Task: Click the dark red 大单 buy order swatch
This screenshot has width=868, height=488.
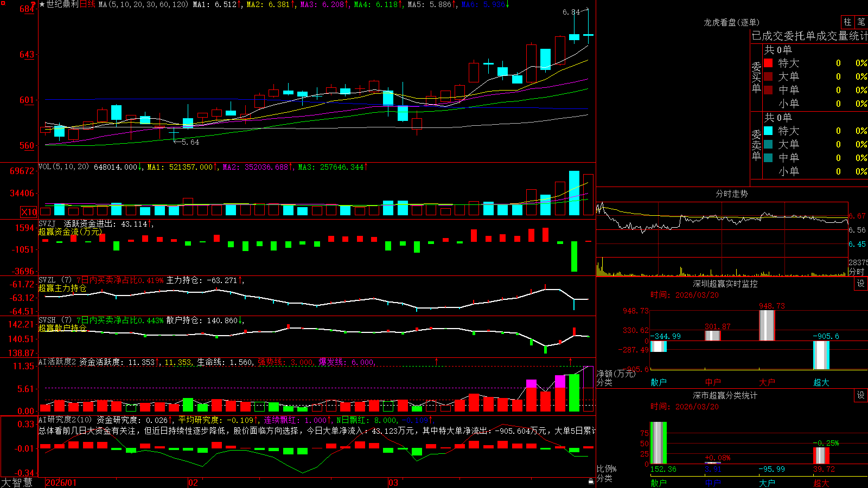Action: pos(768,76)
